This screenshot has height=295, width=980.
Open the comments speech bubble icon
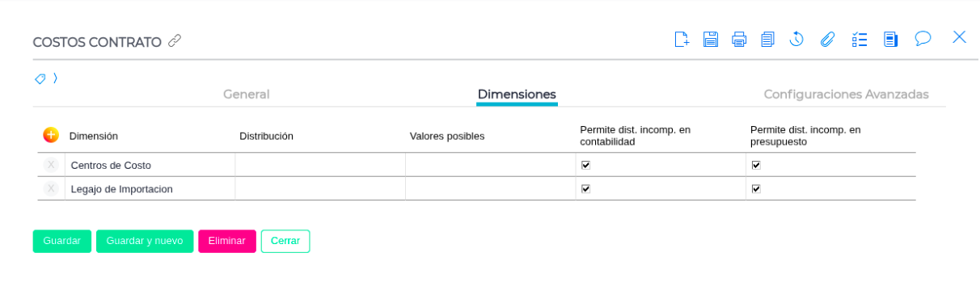click(x=923, y=38)
